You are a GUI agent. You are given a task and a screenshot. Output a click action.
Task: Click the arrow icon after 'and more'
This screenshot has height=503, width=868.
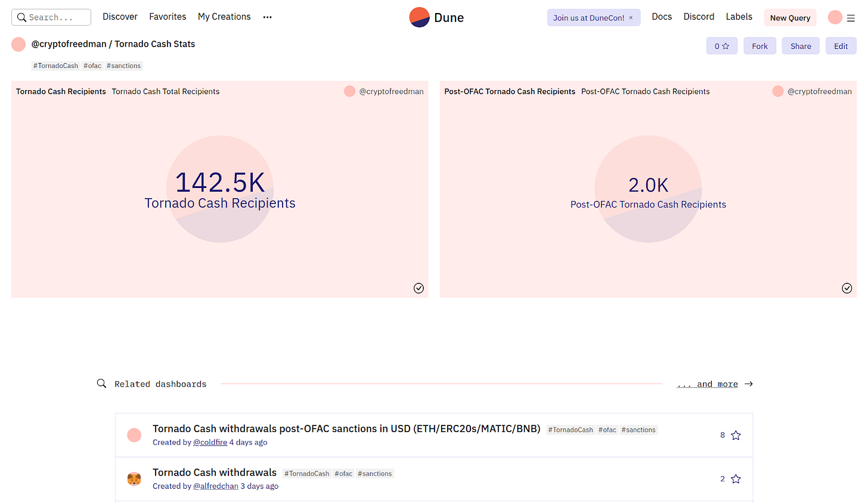click(749, 384)
